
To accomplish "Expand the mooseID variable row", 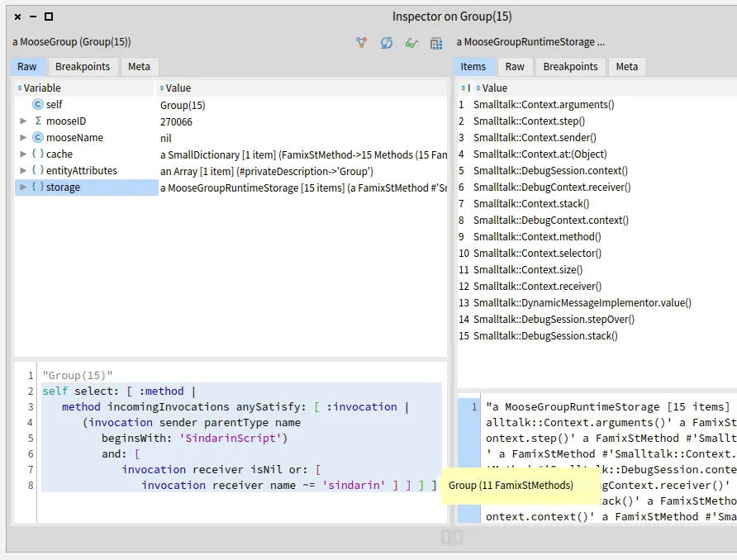I will (x=22, y=121).
